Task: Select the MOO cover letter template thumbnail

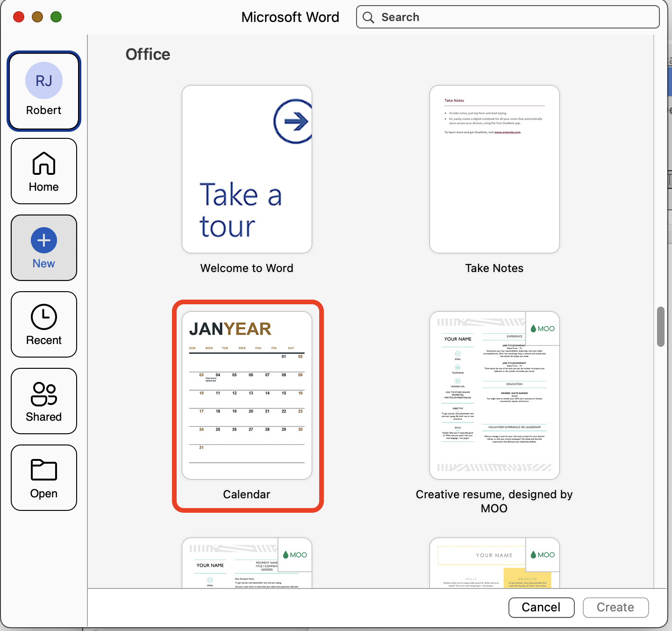Action: 247,563
